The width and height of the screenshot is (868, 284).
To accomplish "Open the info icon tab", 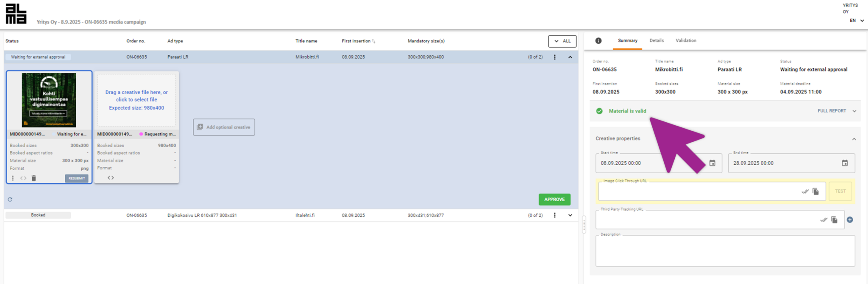I will pos(598,41).
